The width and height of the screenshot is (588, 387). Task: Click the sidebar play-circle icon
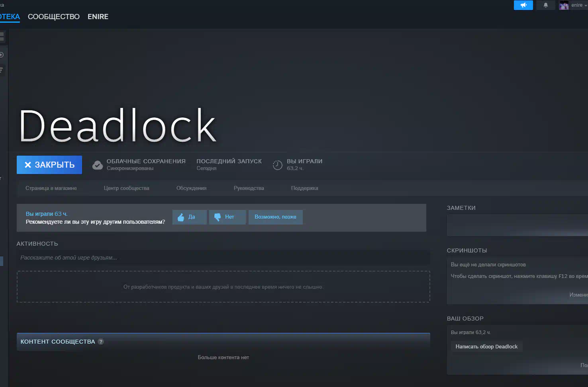point(2,55)
